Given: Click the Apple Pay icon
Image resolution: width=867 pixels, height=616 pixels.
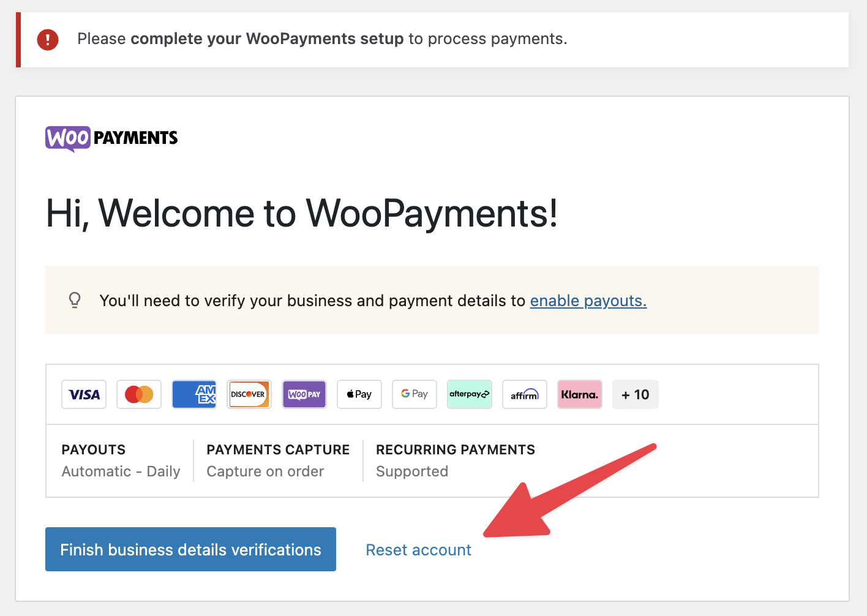Looking at the screenshot, I should coord(359,394).
